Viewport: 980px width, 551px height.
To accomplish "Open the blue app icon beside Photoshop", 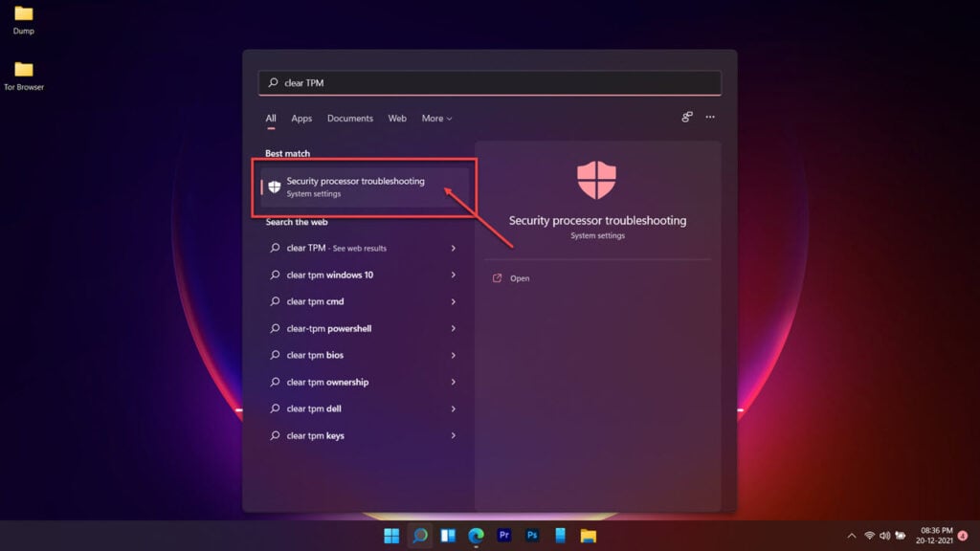I will (560, 536).
